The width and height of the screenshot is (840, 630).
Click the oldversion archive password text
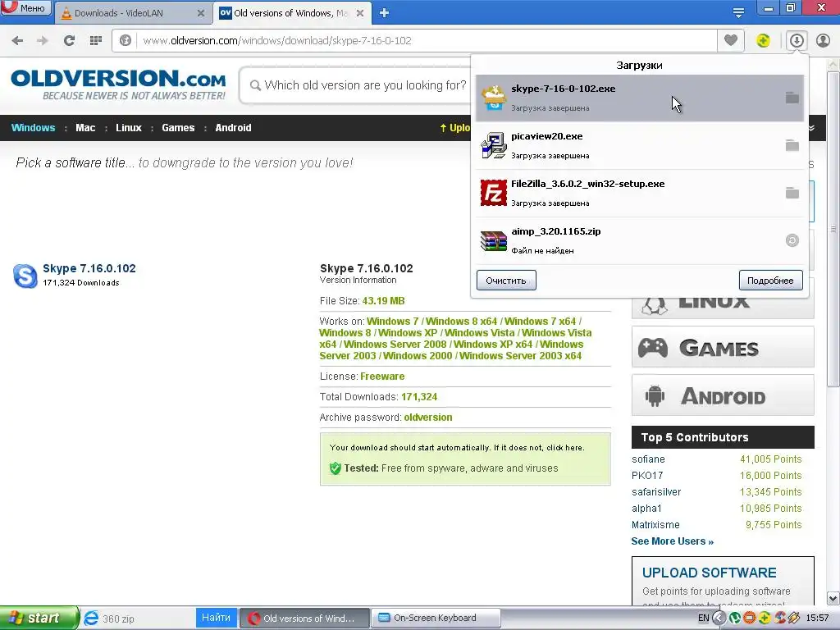tap(427, 418)
